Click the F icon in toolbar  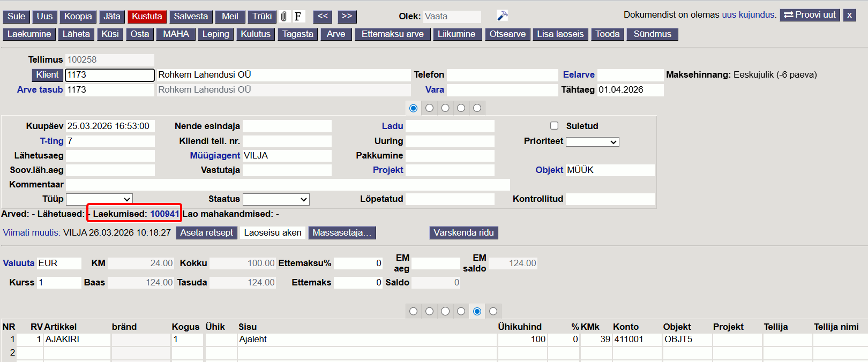[298, 17]
